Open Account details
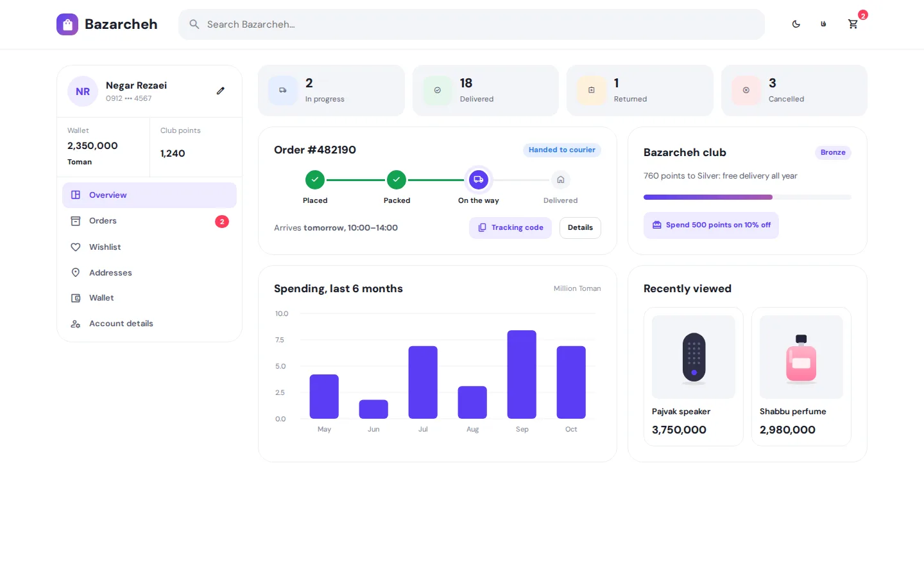The width and height of the screenshot is (924, 578). tap(150, 324)
